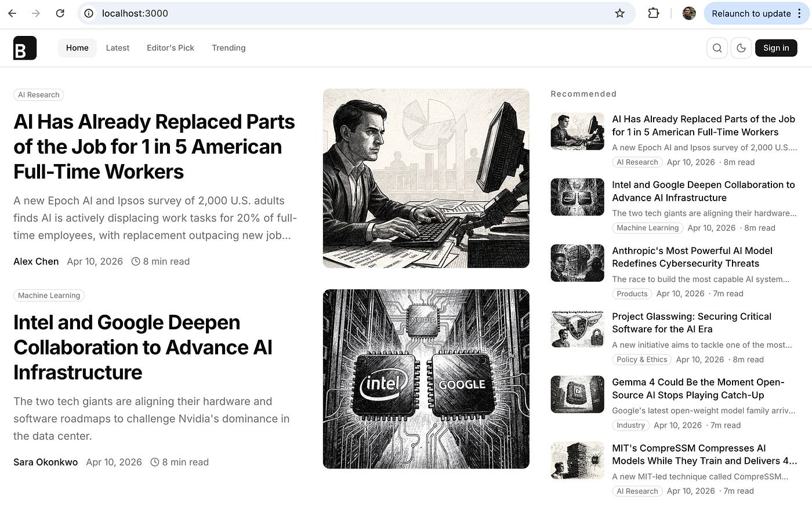Screen dimensions: 812x524
Task: Open the Intel and Google chips image
Action: [426, 379]
